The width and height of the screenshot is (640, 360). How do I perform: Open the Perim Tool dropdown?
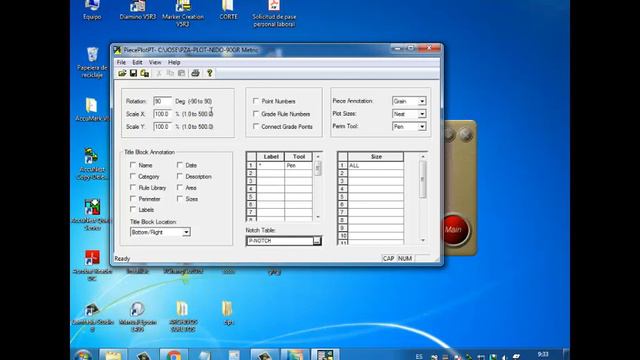tap(422, 127)
